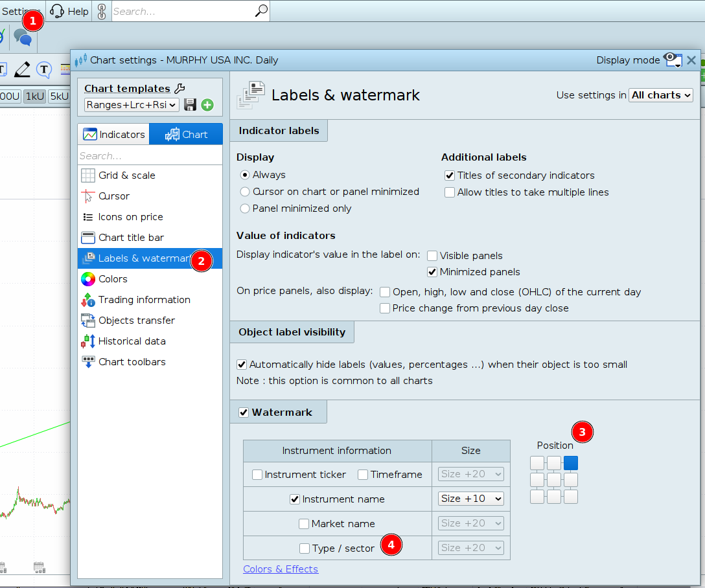Screen dimensions: 705x588
Task: Select Labels & watermark in sidebar
Action: [x=150, y=258]
